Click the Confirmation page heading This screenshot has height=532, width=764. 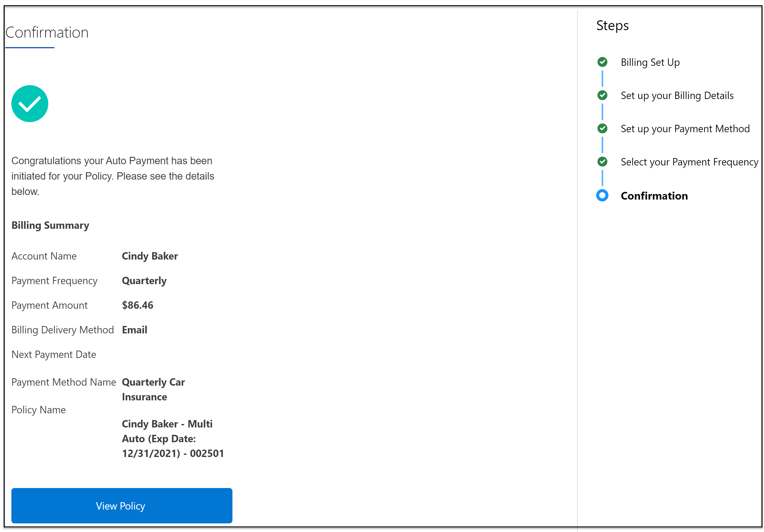pyautogui.click(x=47, y=33)
